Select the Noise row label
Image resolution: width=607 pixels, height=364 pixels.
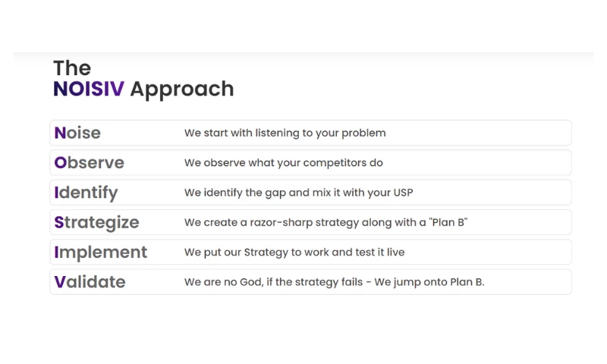77,133
